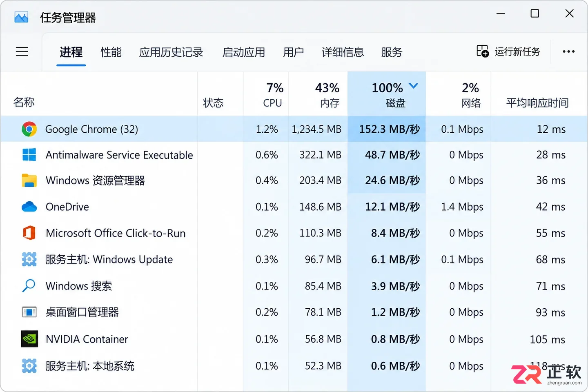Select the NVIDIA Container process name
588x392 pixels.
(87, 339)
